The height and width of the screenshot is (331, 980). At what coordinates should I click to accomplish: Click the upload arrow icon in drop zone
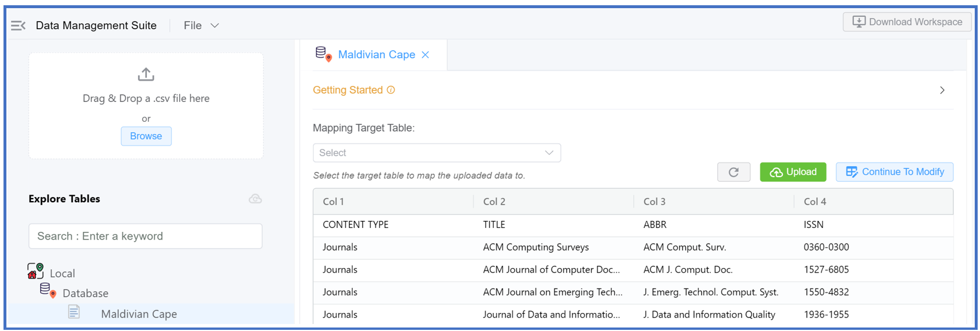[146, 75]
